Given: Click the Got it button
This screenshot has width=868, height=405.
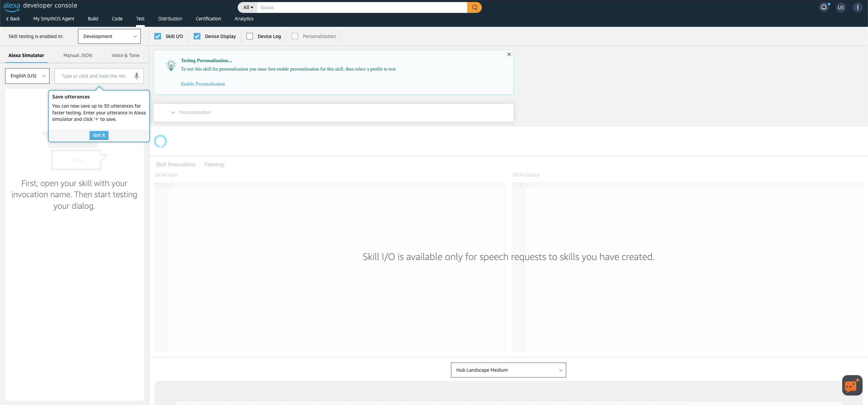Looking at the screenshot, I should (x=99, y=135).
